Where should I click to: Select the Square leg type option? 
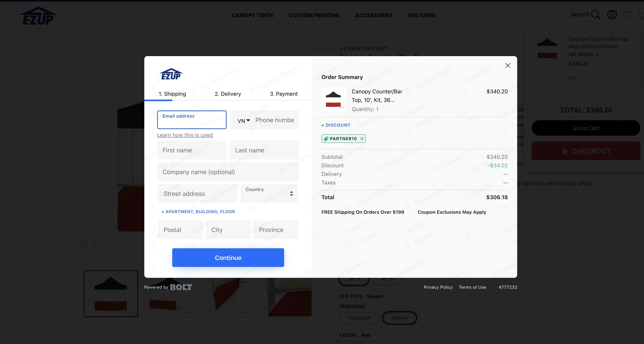pos(399,318)
